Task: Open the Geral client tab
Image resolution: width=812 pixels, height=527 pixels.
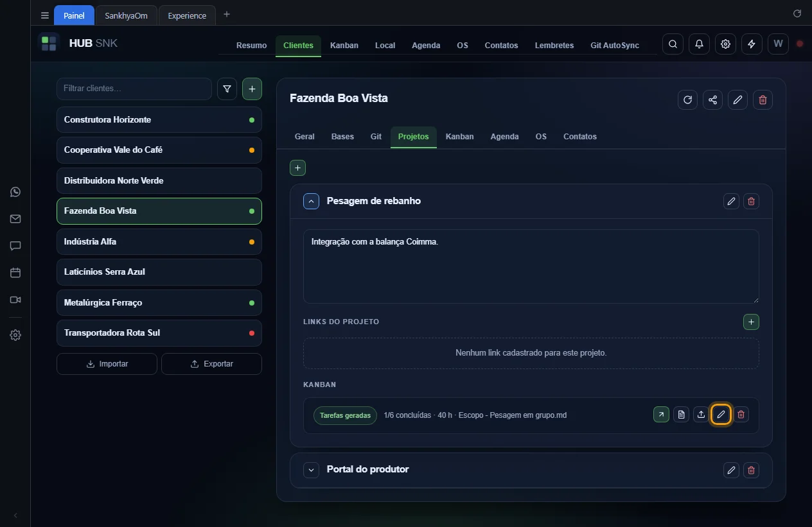Action: (x=304, y=137)
